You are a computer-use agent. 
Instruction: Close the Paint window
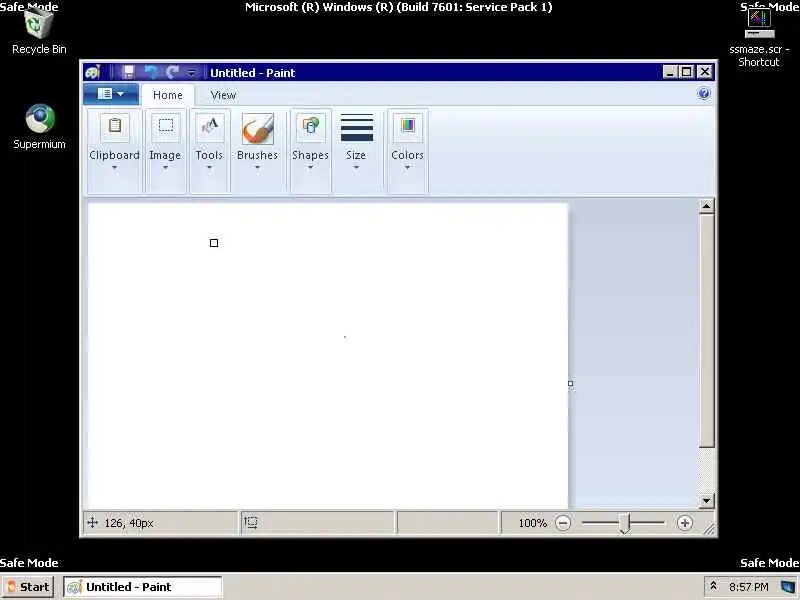click(x=705, y=72)
